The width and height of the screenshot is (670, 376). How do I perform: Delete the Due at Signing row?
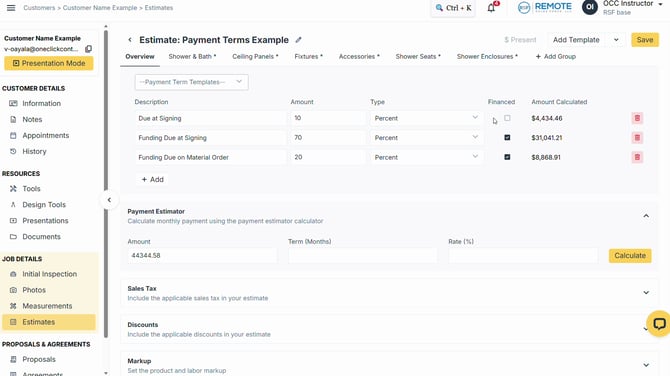tap(637, 118)
